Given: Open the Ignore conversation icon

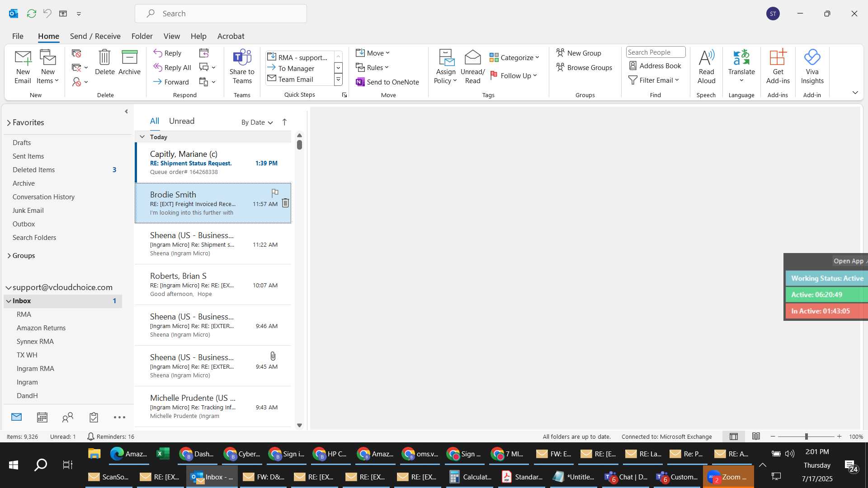Looking at the screenshot, I should click(x=76, y=53).
